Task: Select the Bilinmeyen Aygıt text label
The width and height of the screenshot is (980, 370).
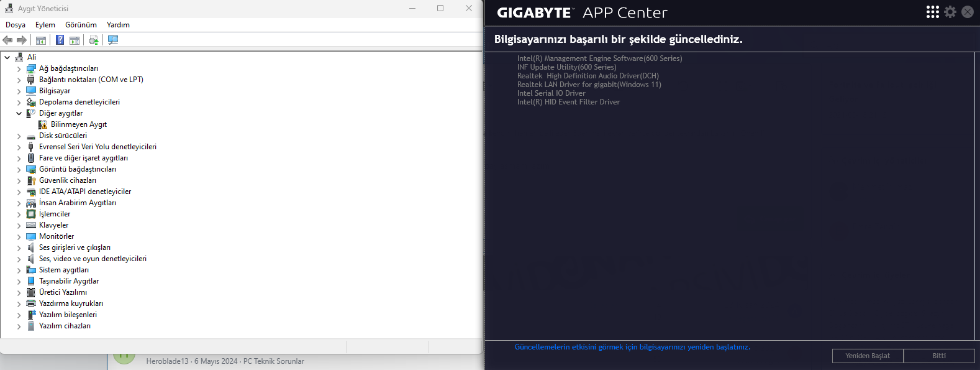Action: pos(79,124)
